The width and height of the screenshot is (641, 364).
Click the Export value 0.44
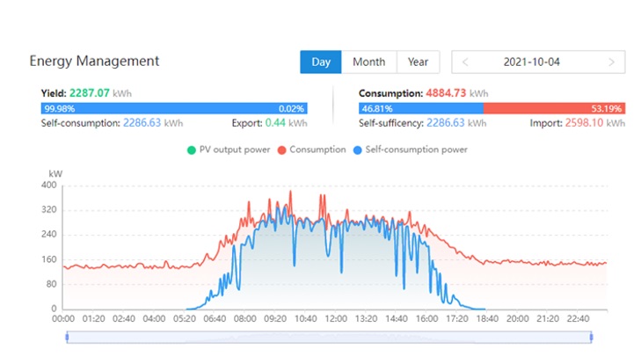(275, 123)
